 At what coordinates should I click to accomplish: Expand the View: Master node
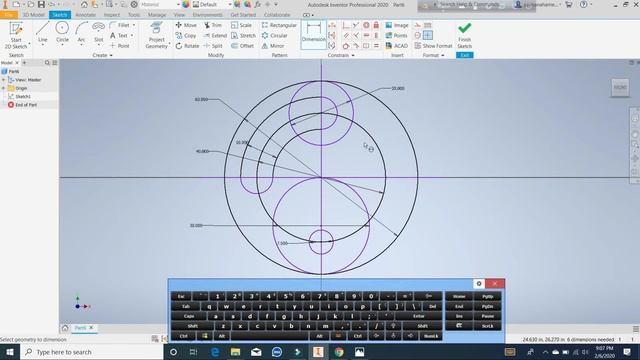tap(4, 80)
